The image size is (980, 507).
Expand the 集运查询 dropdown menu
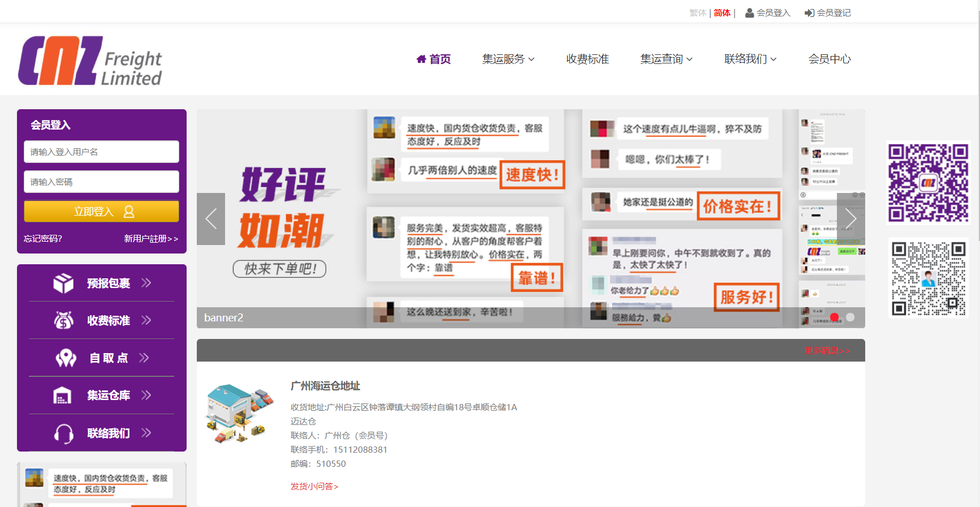666,59
